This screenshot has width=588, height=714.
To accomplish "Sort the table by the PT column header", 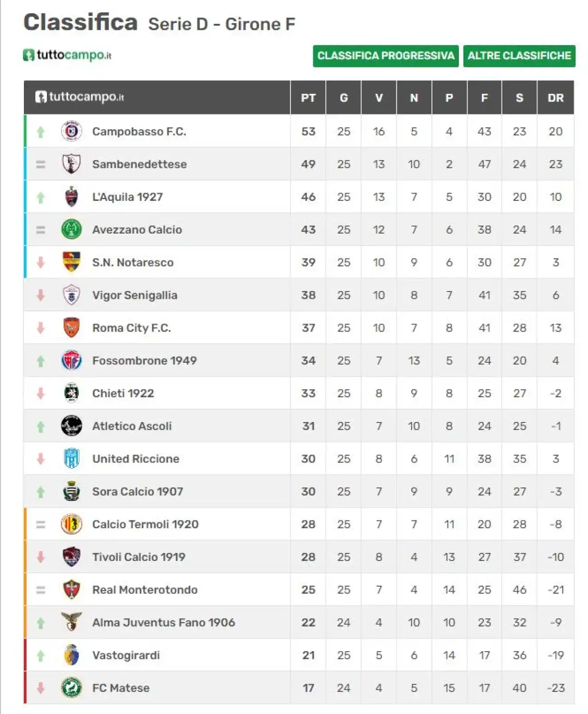I will 308,98.
